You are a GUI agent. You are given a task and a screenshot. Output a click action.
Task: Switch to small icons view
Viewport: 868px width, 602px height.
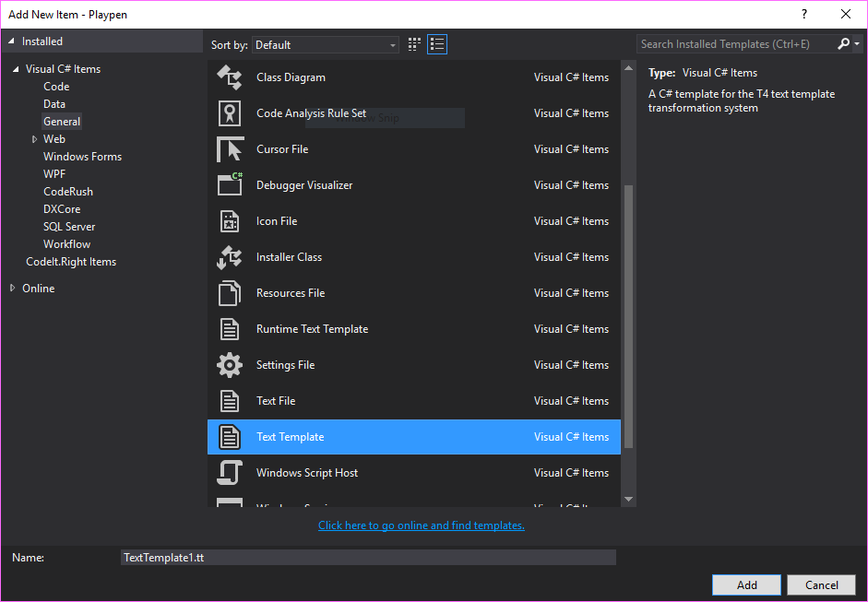[415, 44]
